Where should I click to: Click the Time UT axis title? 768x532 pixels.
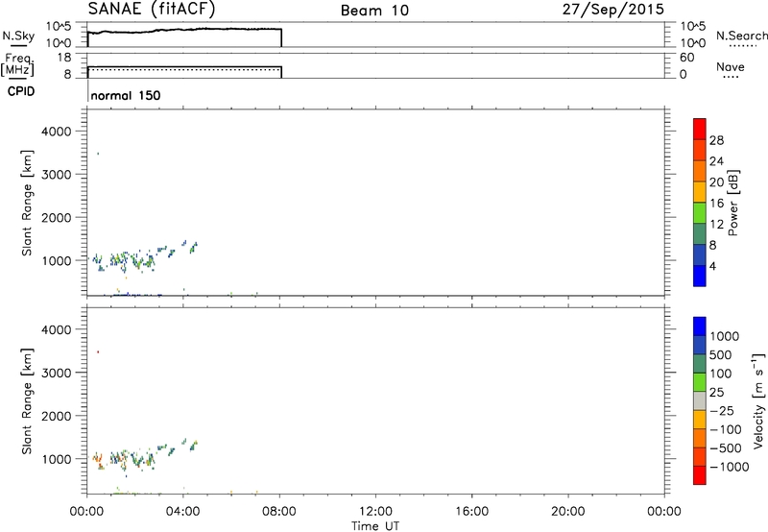[375, 526]
